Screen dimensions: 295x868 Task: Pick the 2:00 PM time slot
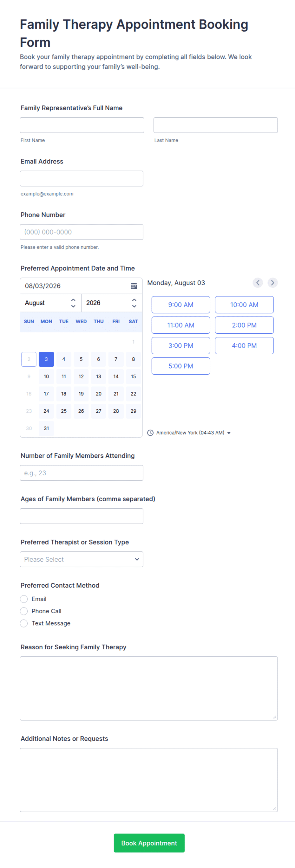coord(244,325)
